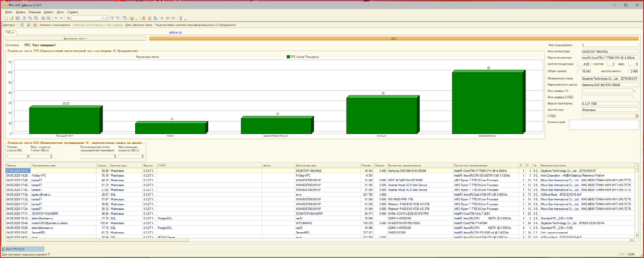Image resolution: width=644 pixels, height=258 pixels.
Task: Click the Help question-mark toolbar icon
Action: click(x=131, y=18)
